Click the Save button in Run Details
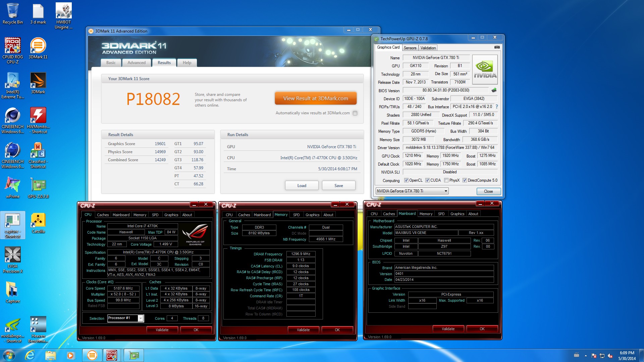 (x=338, y=186)
